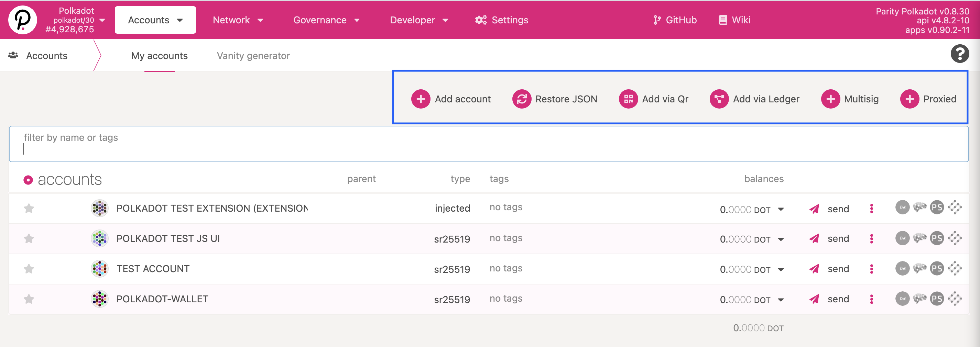Open dotted-diamond explorer for POLKADOT TEST EXTENSION
The image size is (980, 347).
coord(955,207)
